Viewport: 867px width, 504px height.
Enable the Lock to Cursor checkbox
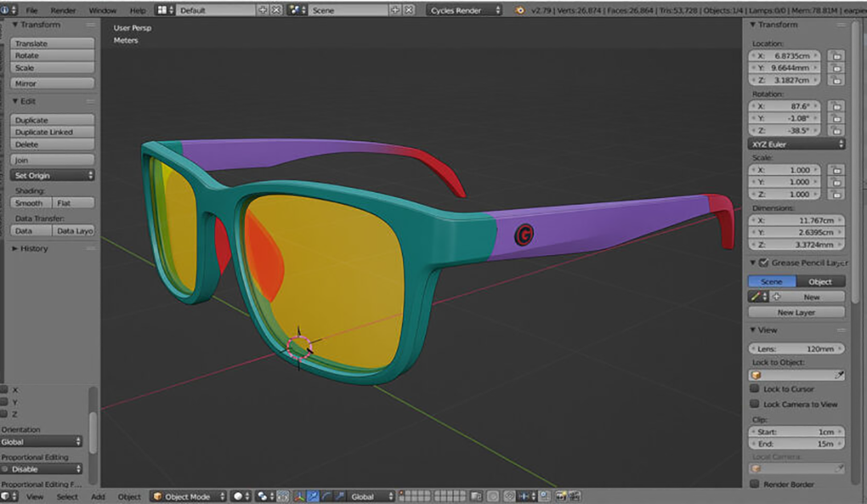(x=755, y=389)
